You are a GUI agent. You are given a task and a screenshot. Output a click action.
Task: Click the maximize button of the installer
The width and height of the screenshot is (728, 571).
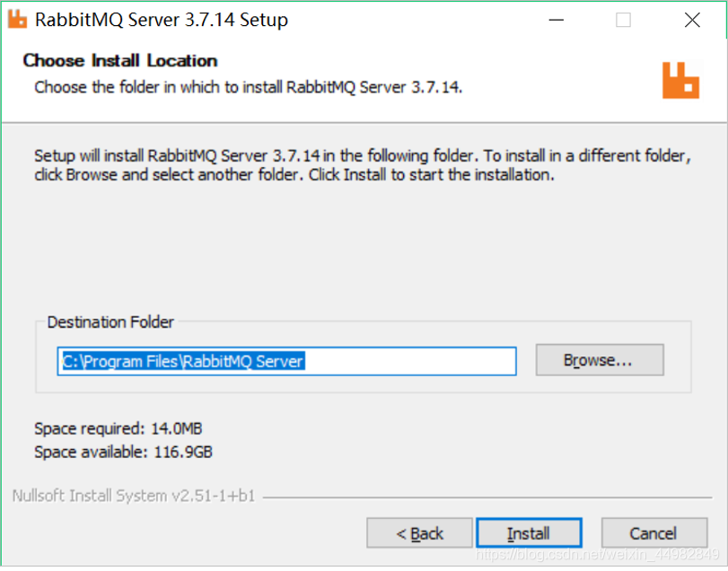623,19
